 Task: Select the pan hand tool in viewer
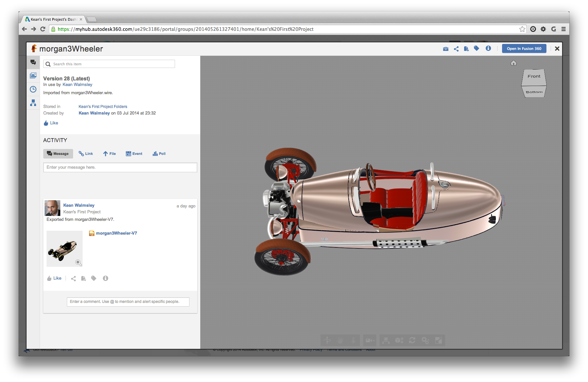(340, 340)
